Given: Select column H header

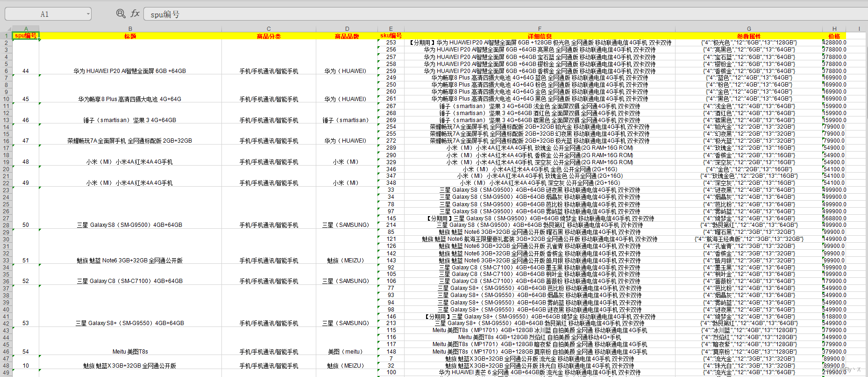Looking at the screenshot, I should pos(834,29).
